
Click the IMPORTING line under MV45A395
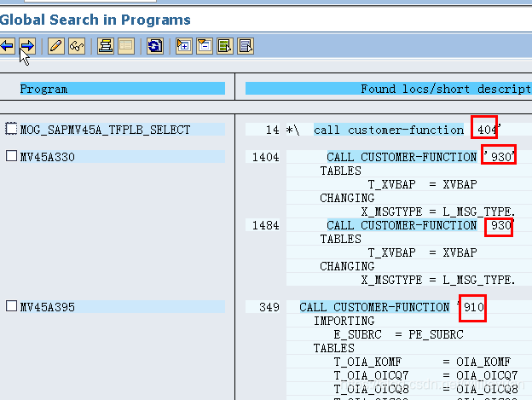(x=344, y=321)
